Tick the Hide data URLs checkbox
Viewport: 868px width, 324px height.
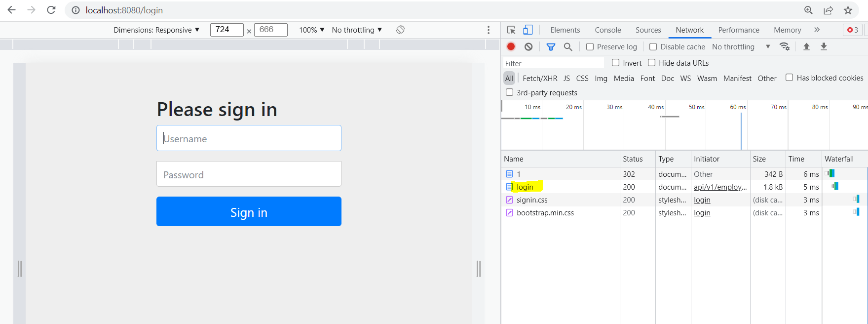(x=651, y=63)
